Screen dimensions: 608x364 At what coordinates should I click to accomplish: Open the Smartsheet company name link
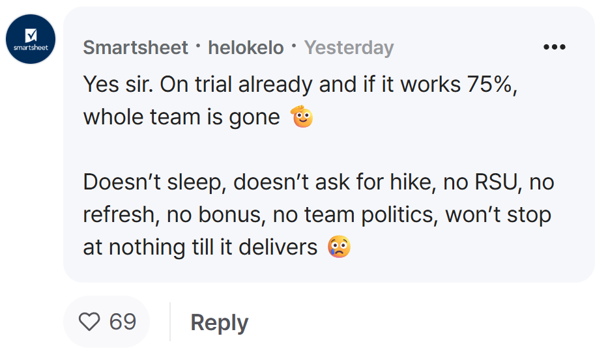pos(136,48)
